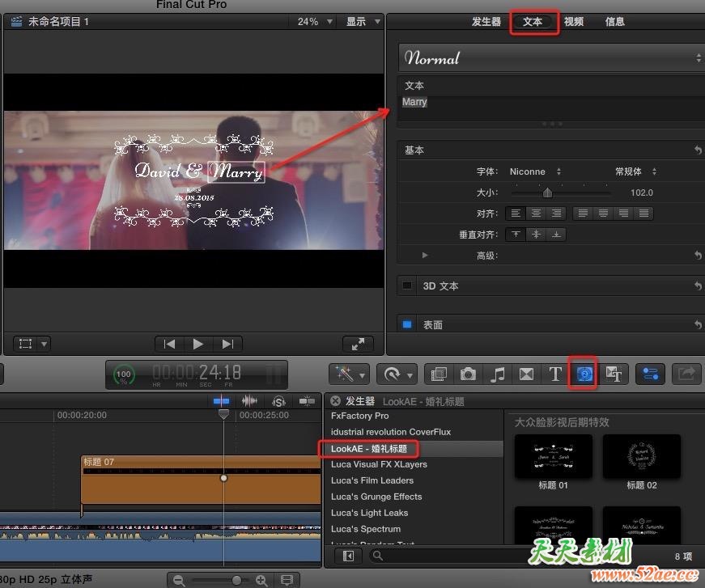Toggle audio skimming waveform button
The height and width of the screenshot is (588, 705).
tap(250, 401)
